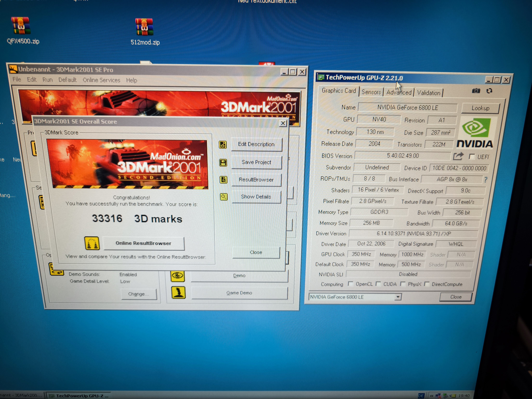
Task: Click the Show Details magnifier icon
Action: 224,197
